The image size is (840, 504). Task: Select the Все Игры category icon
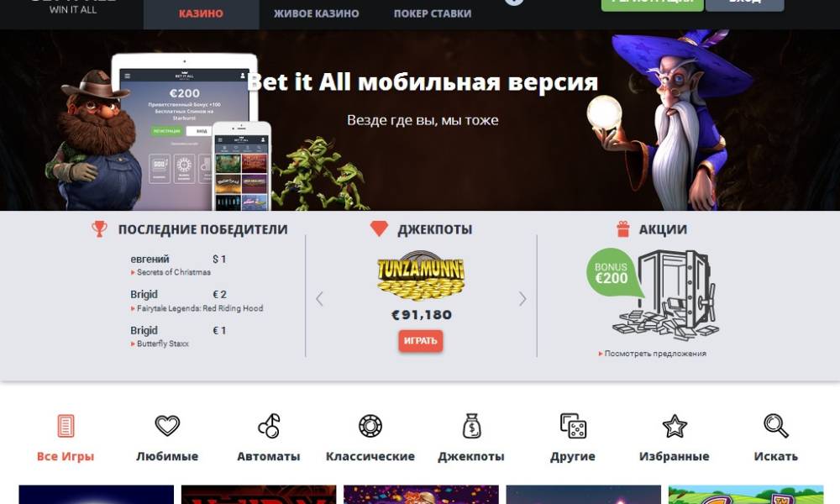coord(66,427)
